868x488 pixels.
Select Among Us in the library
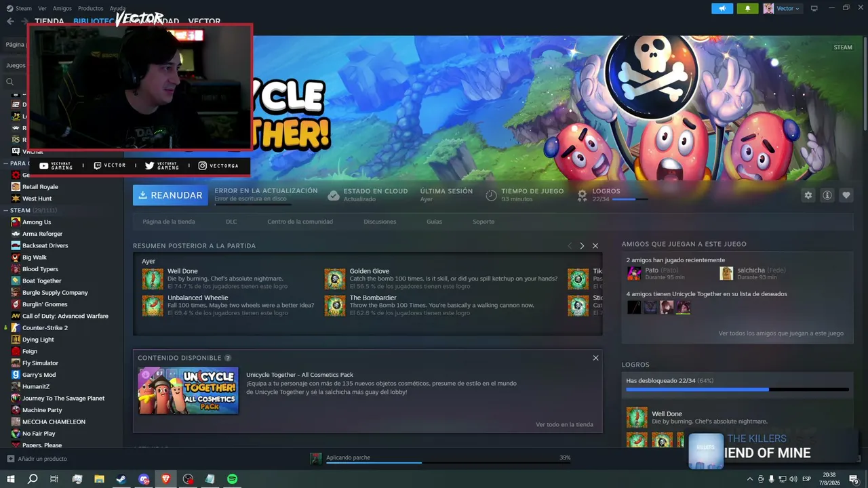pos(37,222)
